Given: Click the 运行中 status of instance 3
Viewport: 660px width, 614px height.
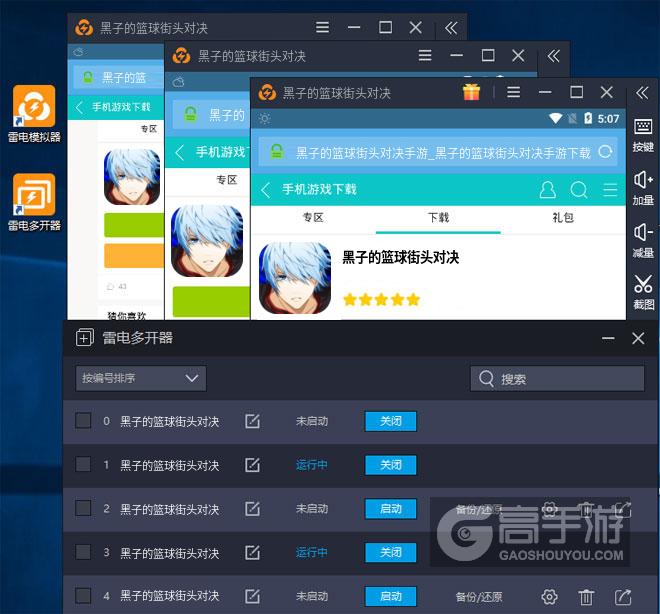Looking at the screenshot, I should [x=311, y=552].
